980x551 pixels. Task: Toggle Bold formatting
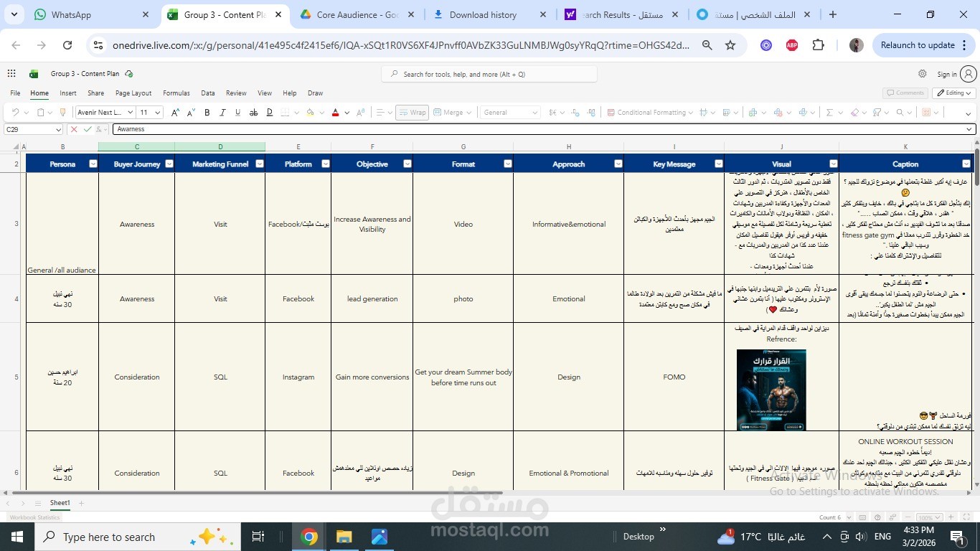(207, 112)
